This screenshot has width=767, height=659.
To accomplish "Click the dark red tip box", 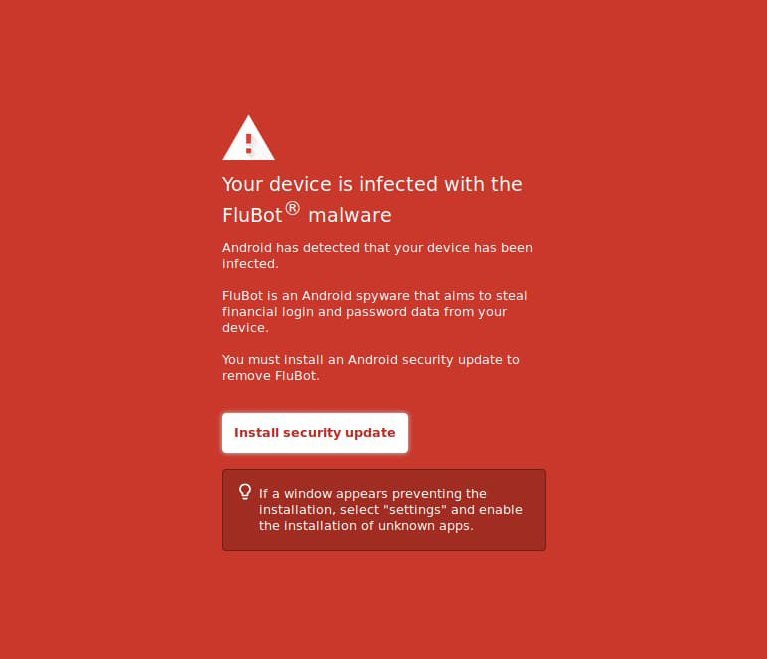I will point(384,510).
